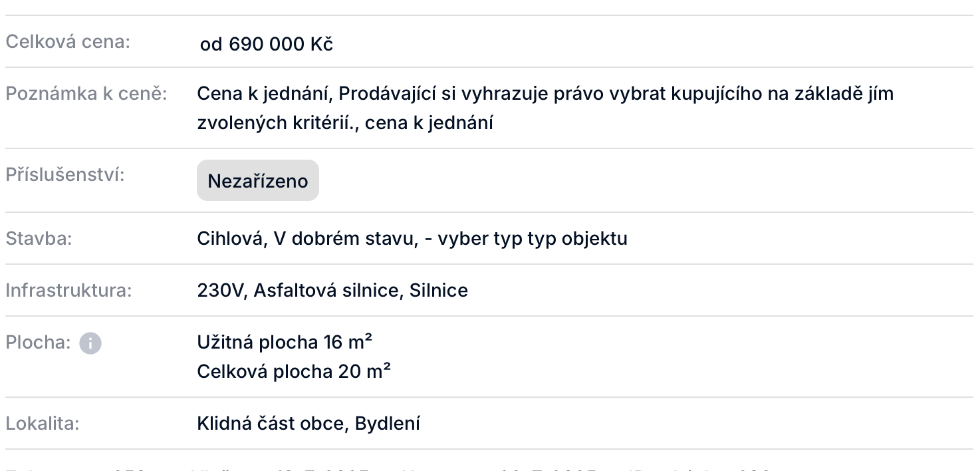Click the text zvolených kritérií., cena k jednání
Image resolution: width=980 pixels, height=471 pixels.
[x=345, y=124]
